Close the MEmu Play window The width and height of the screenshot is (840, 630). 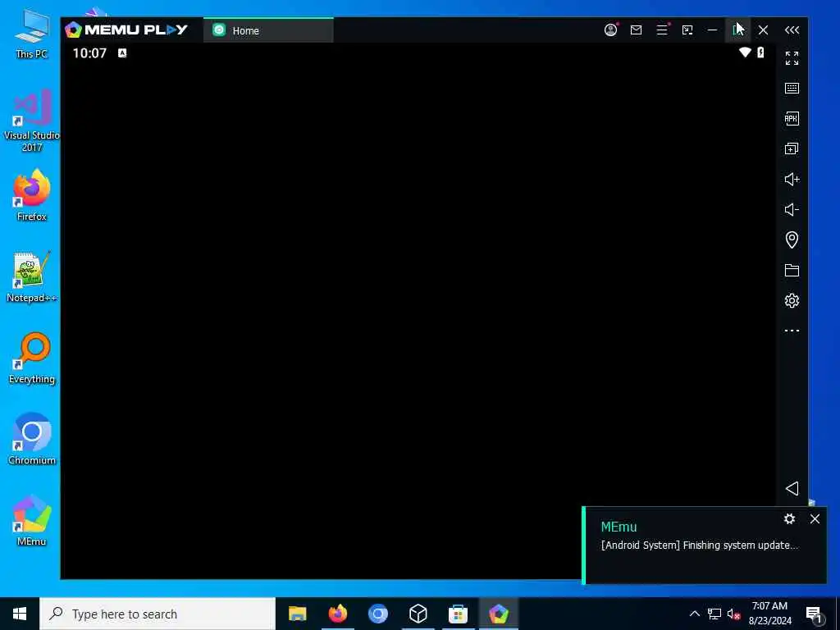pyautogui.click(x=764, y=30)
